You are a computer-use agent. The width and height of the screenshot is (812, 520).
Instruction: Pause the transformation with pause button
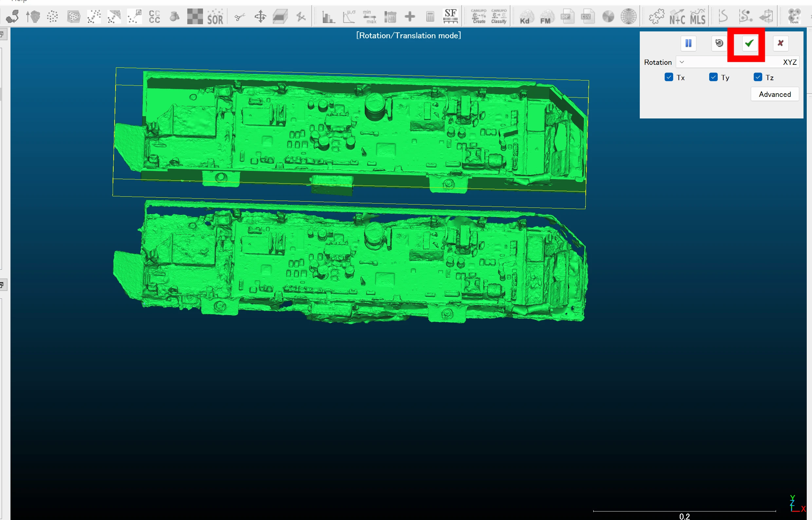click(688, 43)
